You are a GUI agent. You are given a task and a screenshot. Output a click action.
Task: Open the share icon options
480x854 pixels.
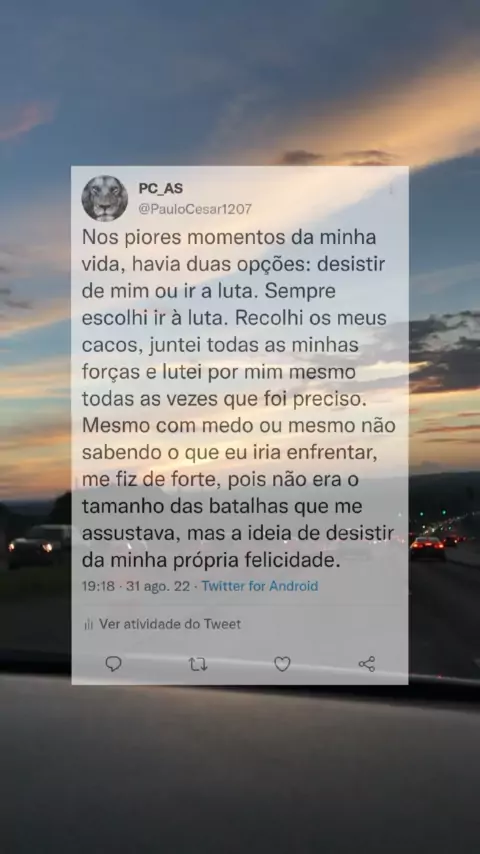(367, 664)
